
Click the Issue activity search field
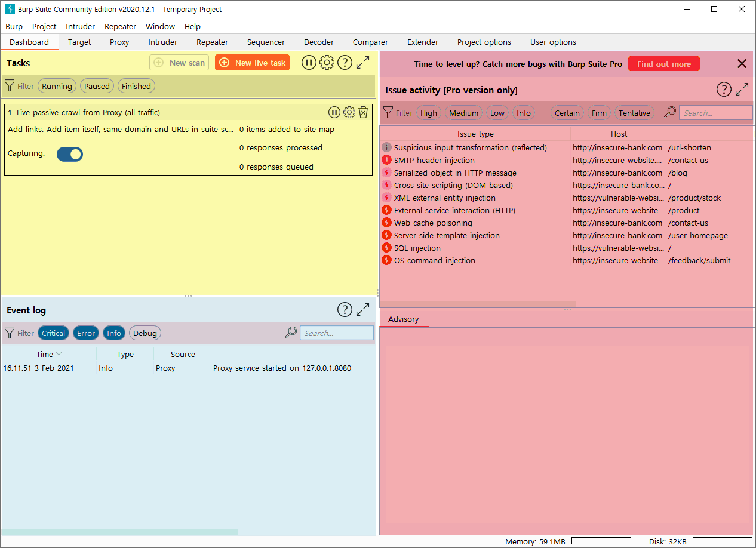click(716, 113)
